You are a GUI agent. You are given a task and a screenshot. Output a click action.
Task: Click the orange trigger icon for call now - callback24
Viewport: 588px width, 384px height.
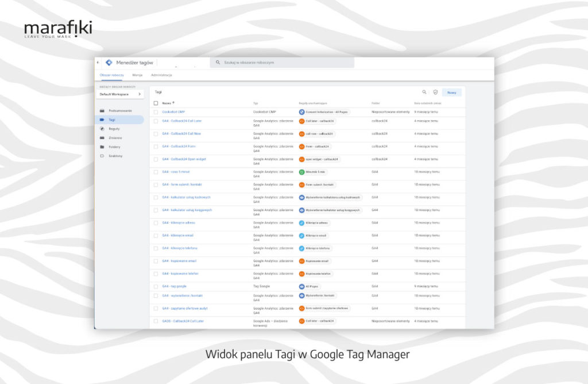click(x=301, y=133)
